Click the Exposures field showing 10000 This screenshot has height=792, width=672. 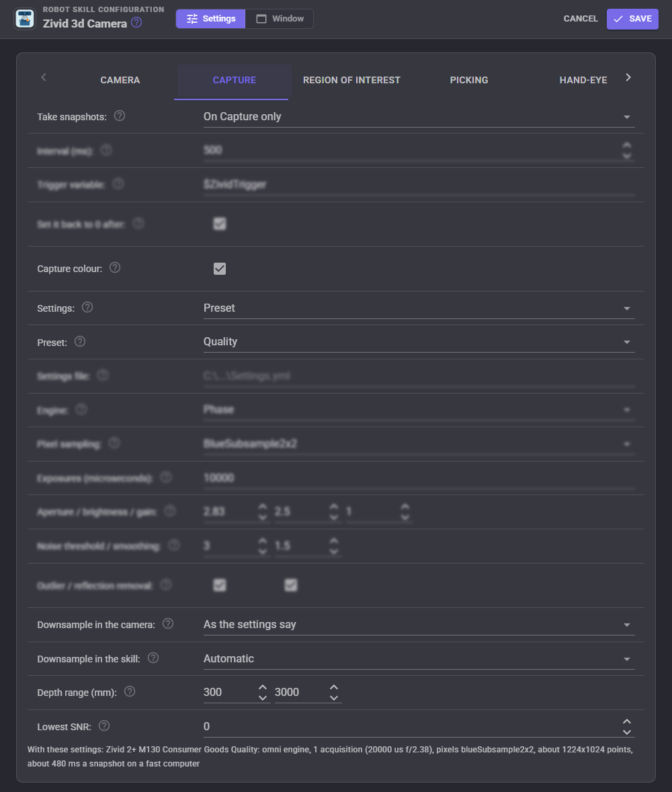(419, 478)
